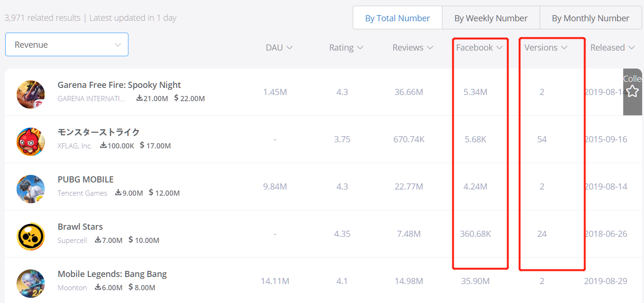Screen dimensions: 644x303
Task: Click the 14.98M reviews value
Action: 409,281
